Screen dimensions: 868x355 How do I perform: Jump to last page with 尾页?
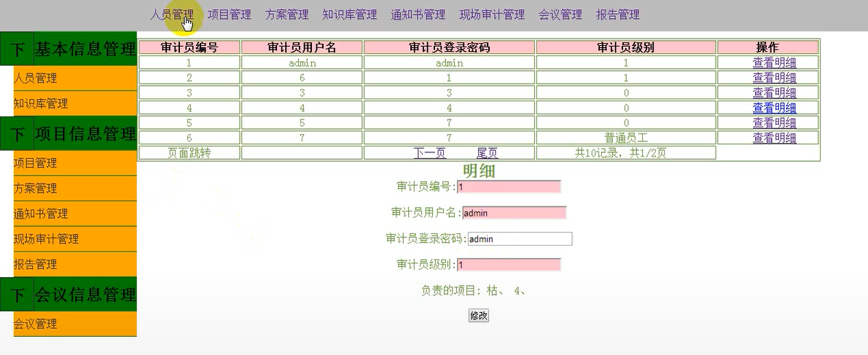click(x=487, y=153)
